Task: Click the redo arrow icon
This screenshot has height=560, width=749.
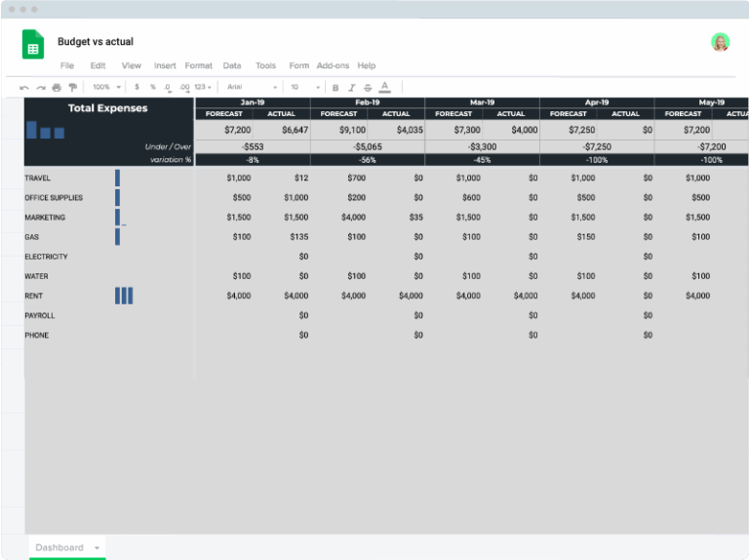Action: tap(41, 87)
